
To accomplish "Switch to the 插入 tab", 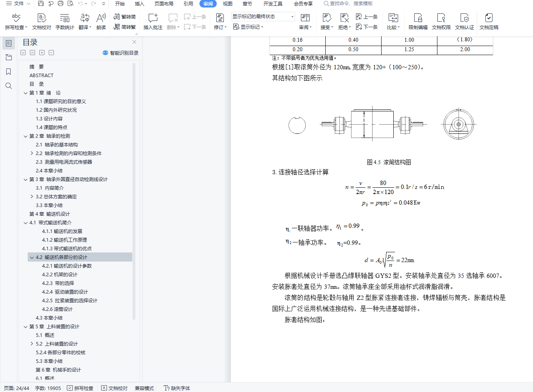I will tap(140, 4).
